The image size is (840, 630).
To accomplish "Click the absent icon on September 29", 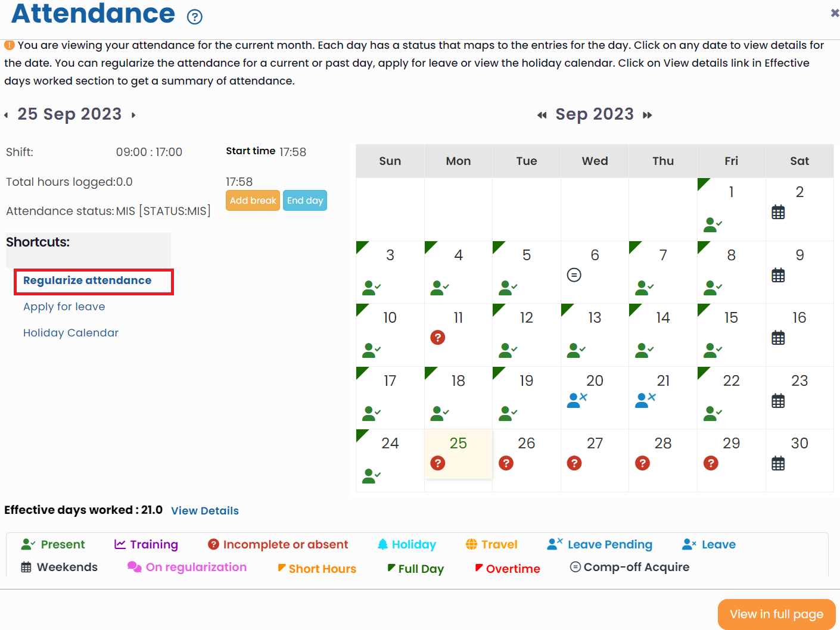I will (x=711, y=463).
